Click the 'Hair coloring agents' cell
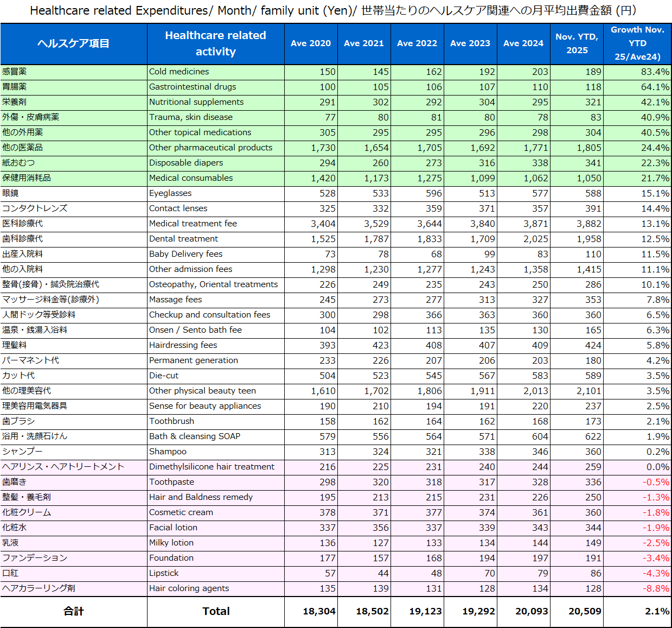The image size is (672, 628). (x=189, y=588)
